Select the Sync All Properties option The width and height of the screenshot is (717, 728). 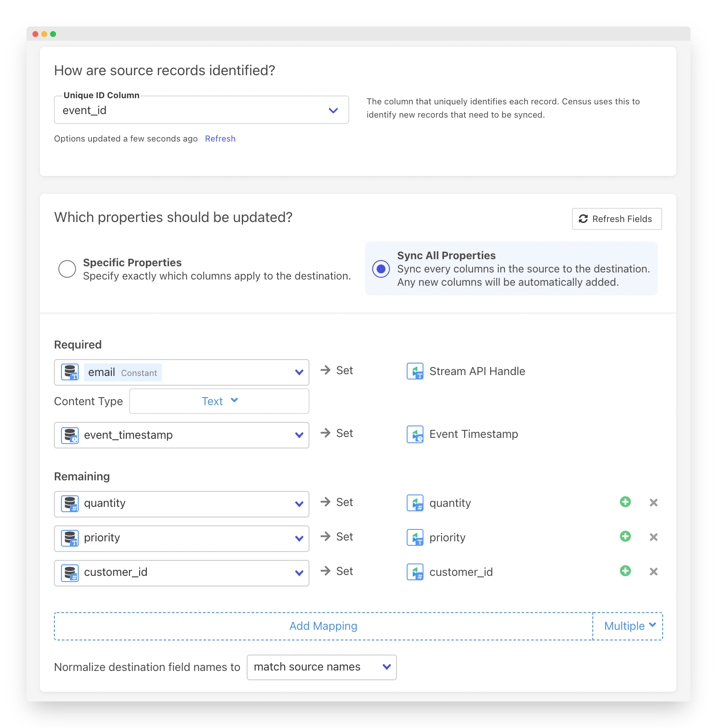tap(381, 269)
